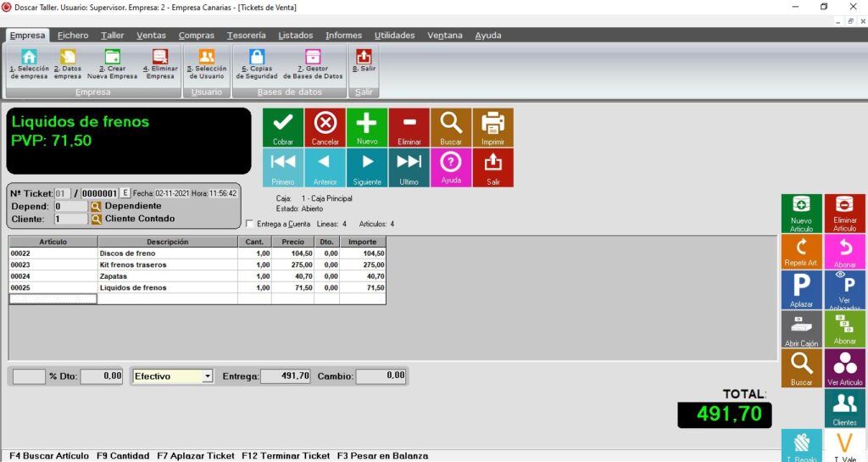Viewport: 868px width, 462px height.
Task: Open the Tesorería menu
Action: pos(246,36)
